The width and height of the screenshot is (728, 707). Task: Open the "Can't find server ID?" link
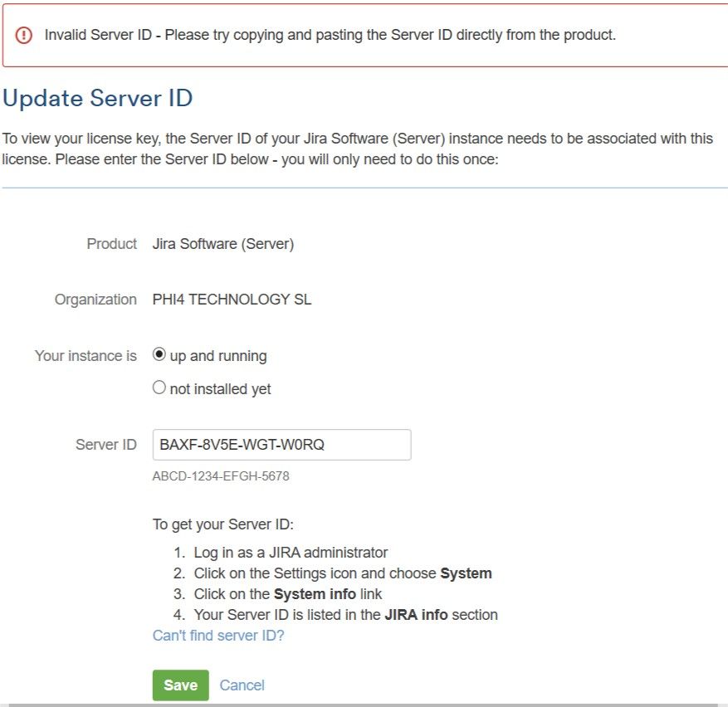[218, 636]
